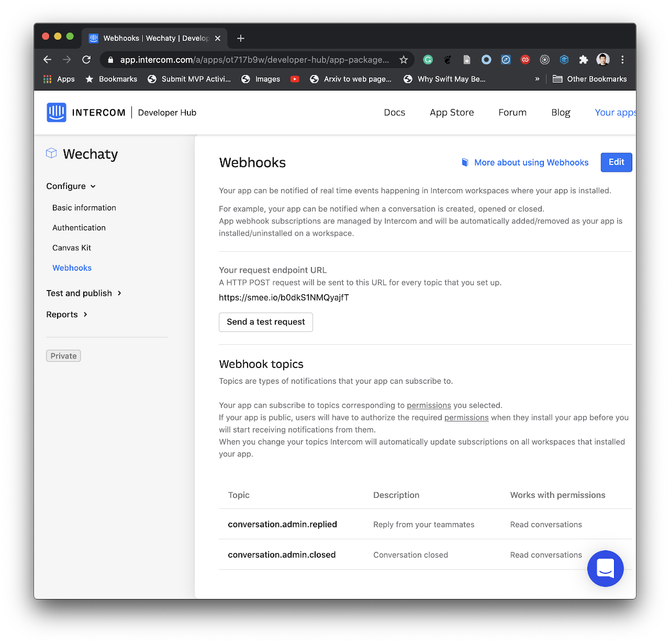This screenshot has width=670, height=644.
Task: Close the Webhooks browser tab
Action: (218, 38)
